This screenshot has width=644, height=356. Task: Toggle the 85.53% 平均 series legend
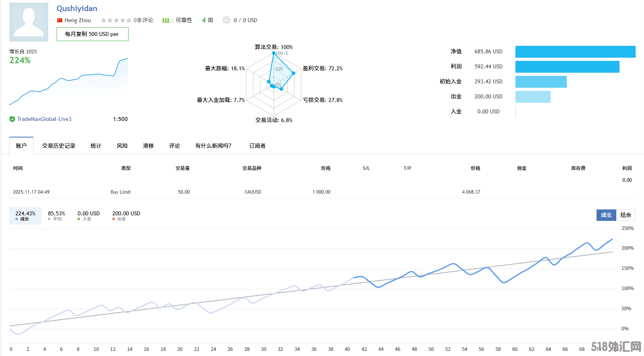point(56,216)
